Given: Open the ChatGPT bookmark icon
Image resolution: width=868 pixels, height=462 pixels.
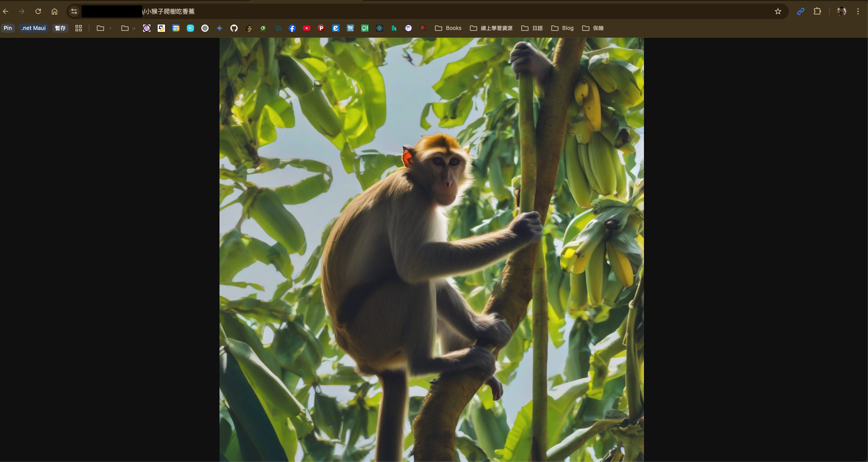Looking at the screenshot, I should pos(205,28).
